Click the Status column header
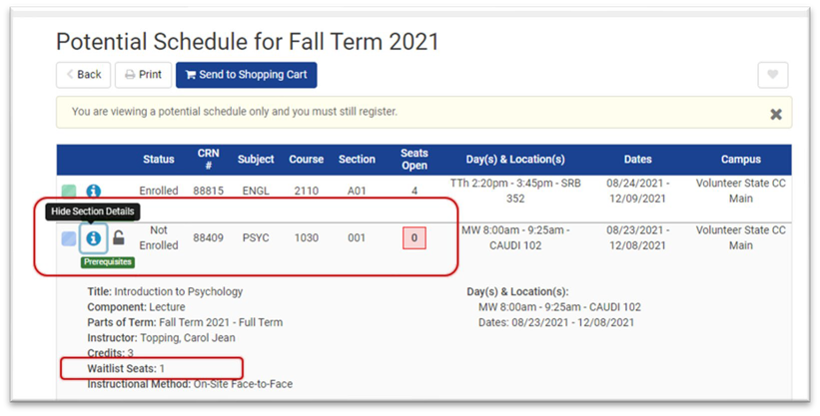Screen dimensions: 820x416 click(x=158, y=159)
